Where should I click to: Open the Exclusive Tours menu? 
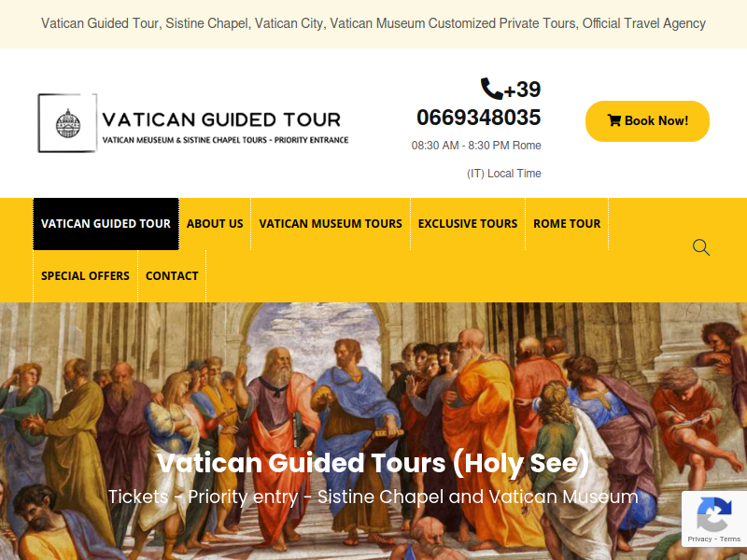(x=468, y=224)
